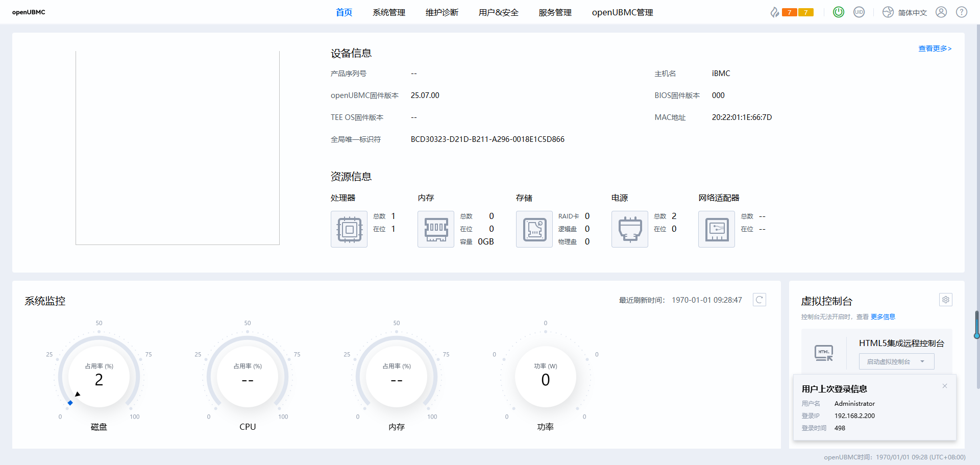Open the user account icon
This screenshot has height=465, width=980.
(x=941, y=12)
